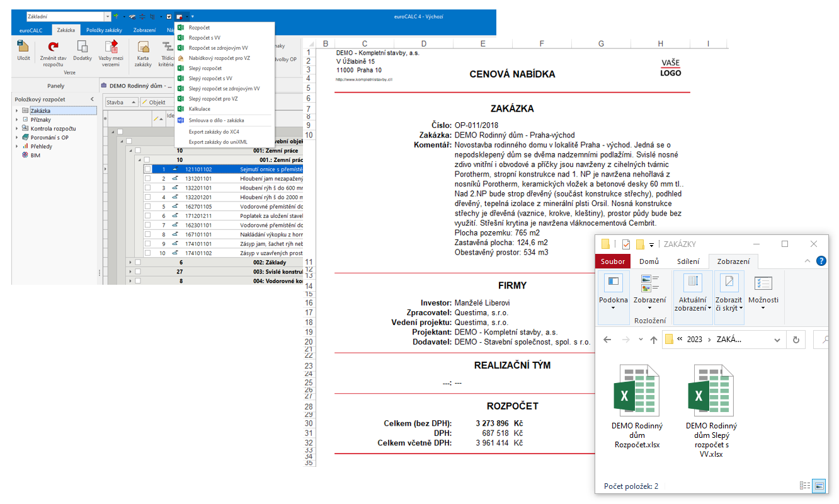Click the red divider lines icon in quick toolbar
Image resolution: width=839 pixels, height=504 pixels.
142,16
